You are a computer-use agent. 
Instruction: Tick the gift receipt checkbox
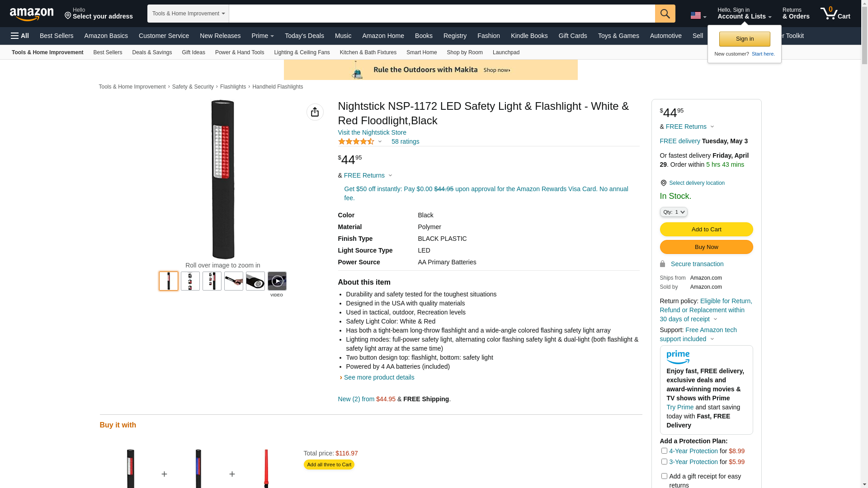pos(664,476)
